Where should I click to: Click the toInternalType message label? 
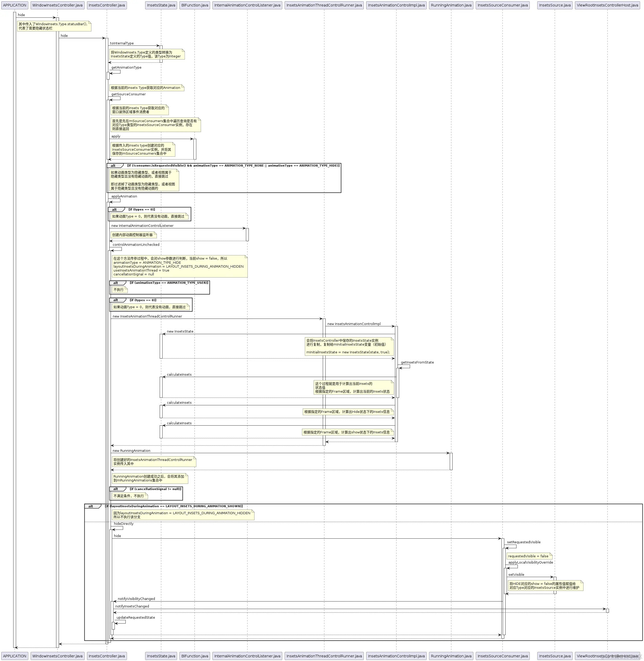[122, 43]
